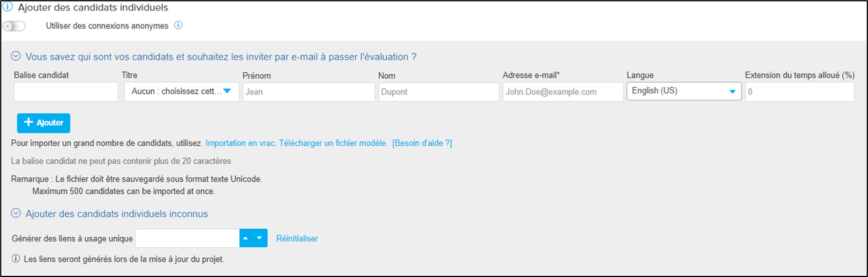The width and height of the screenshot is (868, 277).
Task: Click the Réinitialiser link
Action: (x=297, y=239)
